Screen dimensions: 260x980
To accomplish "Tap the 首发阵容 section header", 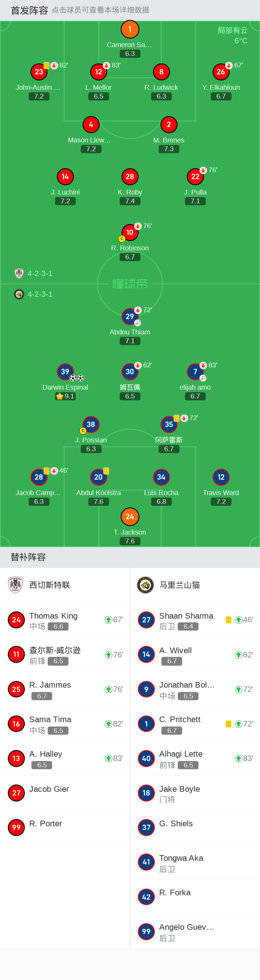I will point(29,10).
